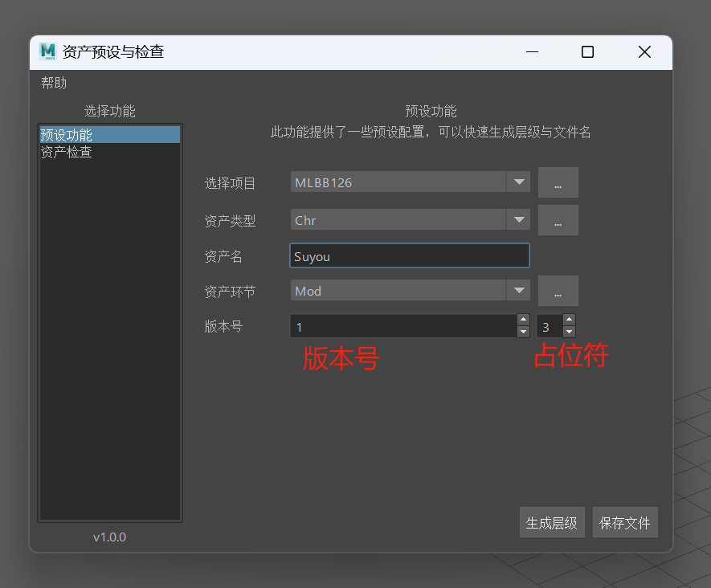Click the 选择项目 label
This screenshot has height=588, width=711.
pos(230,183)
